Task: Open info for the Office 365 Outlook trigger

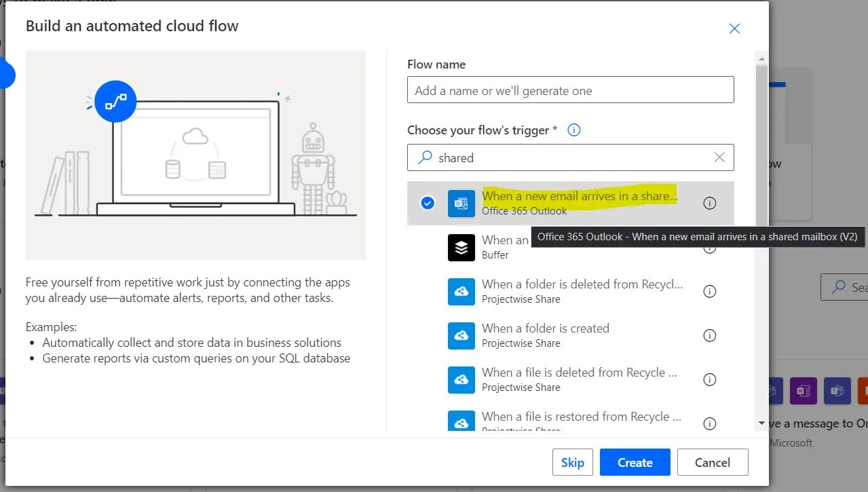Action: click(709, 203)
